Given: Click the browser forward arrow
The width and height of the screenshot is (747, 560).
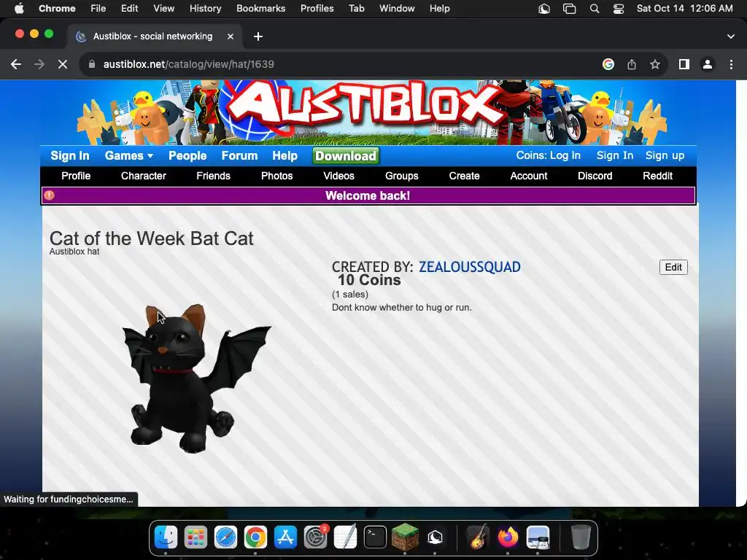Looking at the screenshot, I should (39, 64).
